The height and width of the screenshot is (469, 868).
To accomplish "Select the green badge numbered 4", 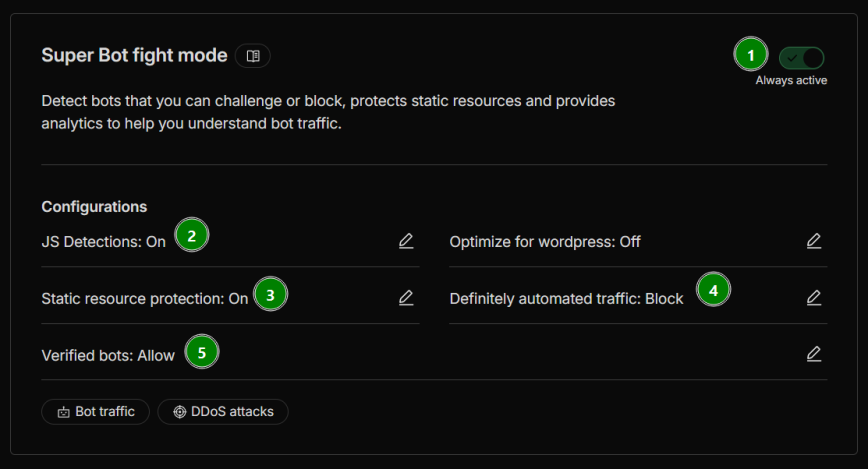I will pos(713,290).
